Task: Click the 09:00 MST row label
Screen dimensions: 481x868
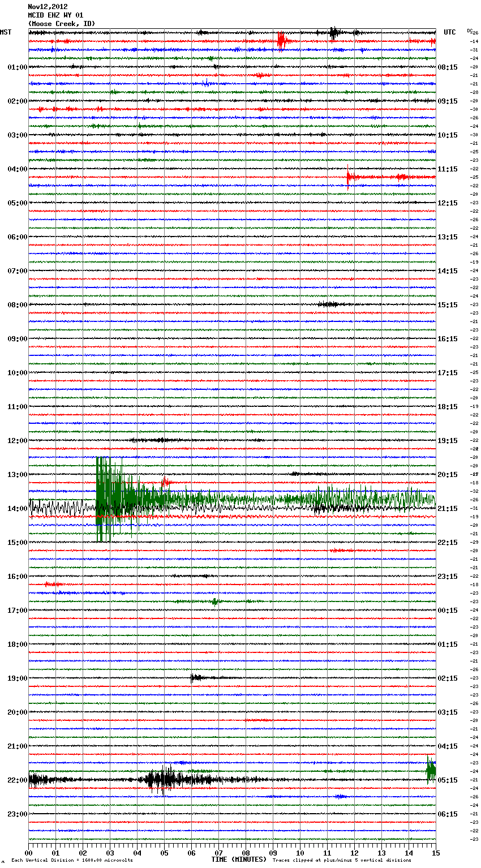Action: (18, 339)
